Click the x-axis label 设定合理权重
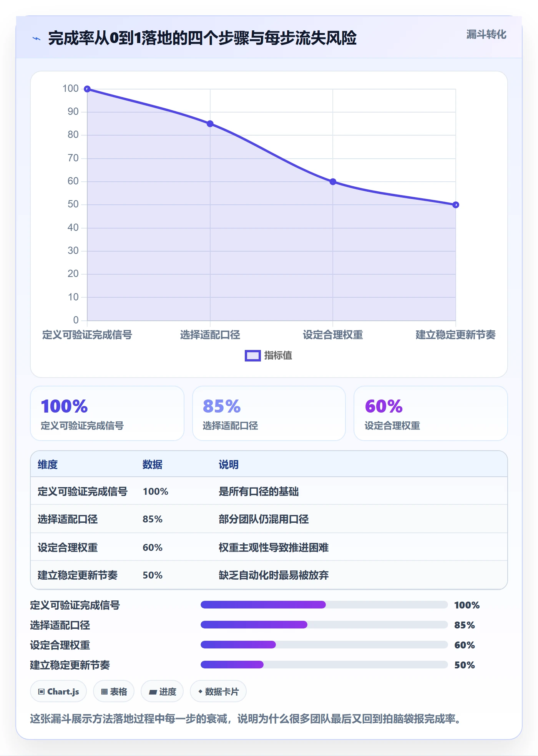Image resolution: width=538 pixels, height=756 pixels. pos(333,335)
